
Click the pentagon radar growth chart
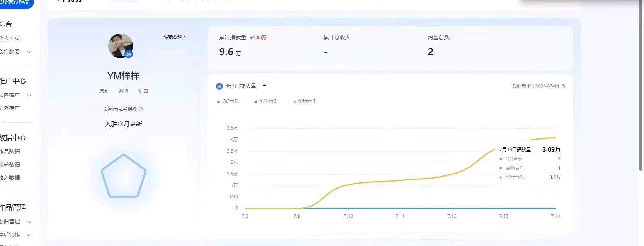[124, 176]
